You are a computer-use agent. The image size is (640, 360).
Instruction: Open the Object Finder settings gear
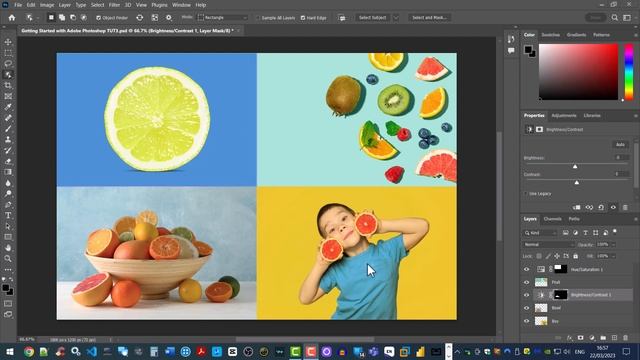(x=169, y=18)
